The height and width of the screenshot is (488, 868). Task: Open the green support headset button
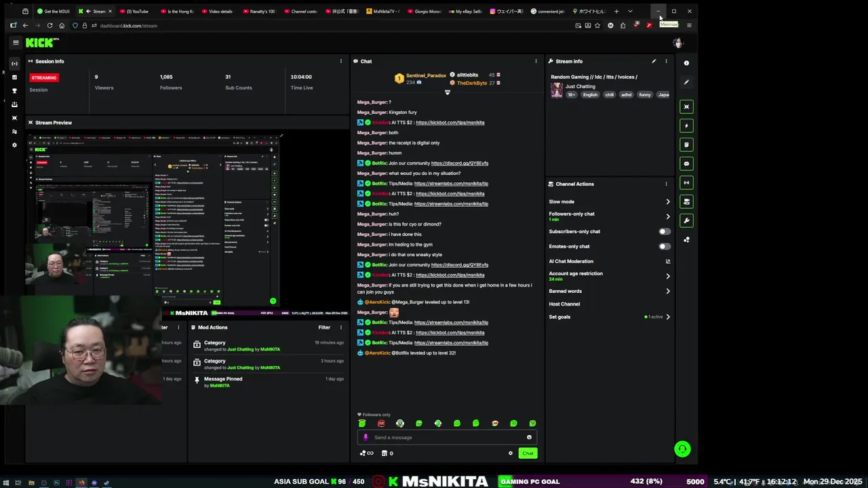[683, 449]
